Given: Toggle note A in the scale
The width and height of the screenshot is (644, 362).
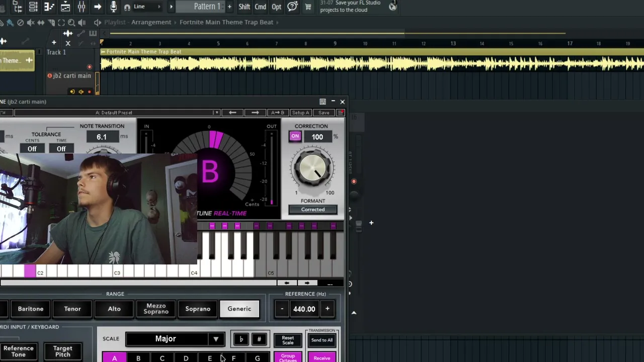Looking at the screenshot, I should (114, 357).
